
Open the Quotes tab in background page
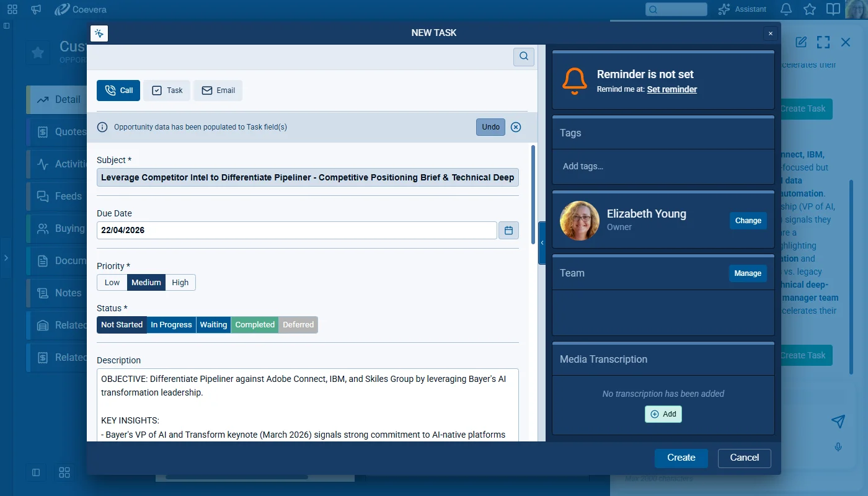point(57,131)
